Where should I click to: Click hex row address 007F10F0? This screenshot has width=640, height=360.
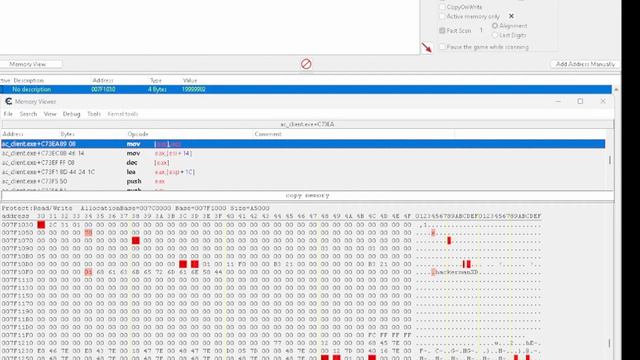click(17, 272)
